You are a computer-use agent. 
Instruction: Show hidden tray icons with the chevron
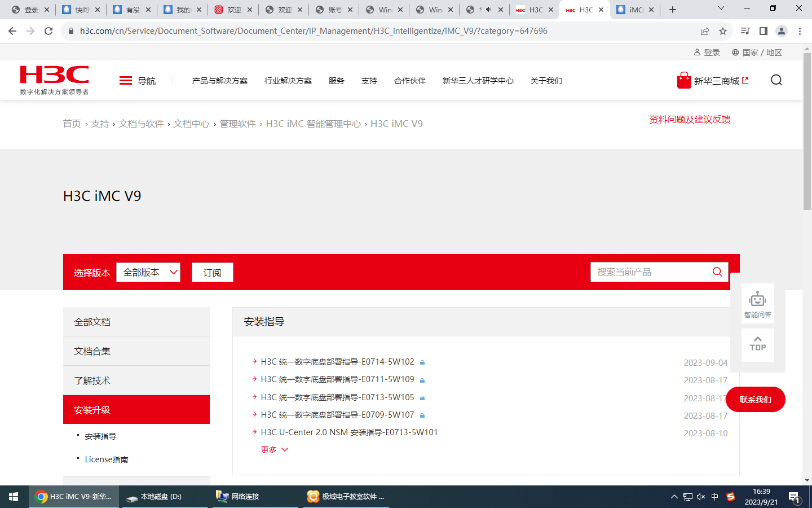674,497
